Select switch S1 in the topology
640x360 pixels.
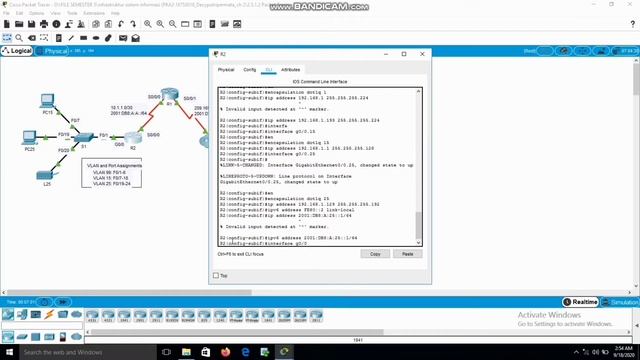84,138
